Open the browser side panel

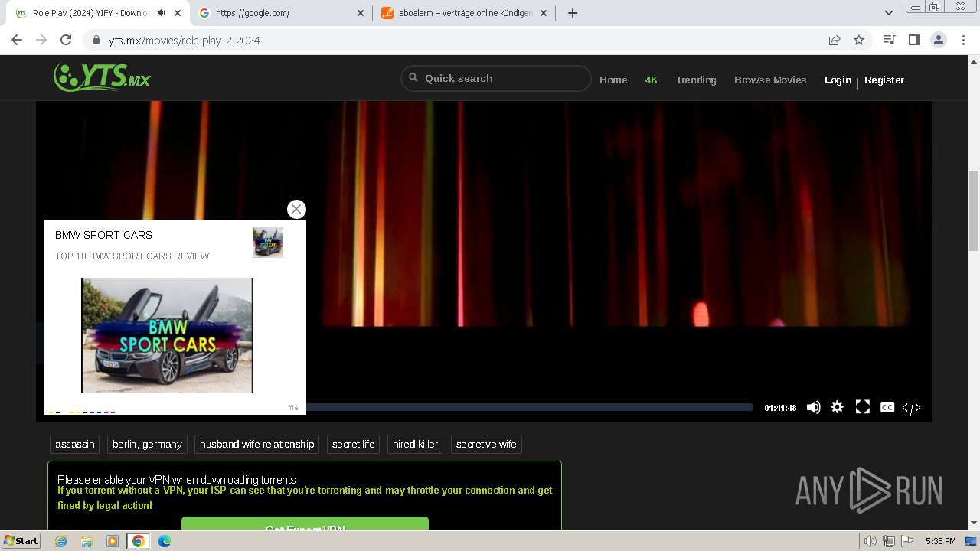point(913,40)
